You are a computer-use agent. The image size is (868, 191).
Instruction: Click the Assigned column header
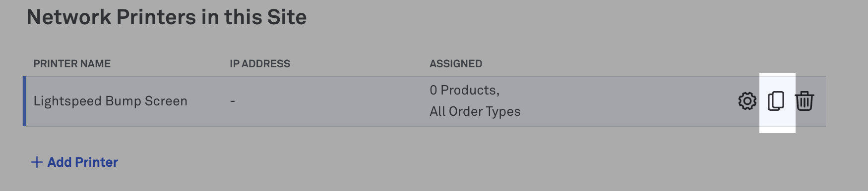[x=456, y=64]
